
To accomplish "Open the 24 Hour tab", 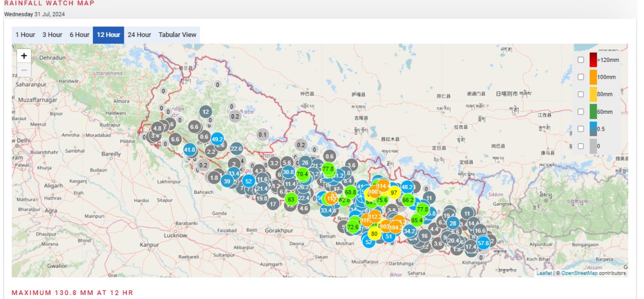I will coord(139,35).
